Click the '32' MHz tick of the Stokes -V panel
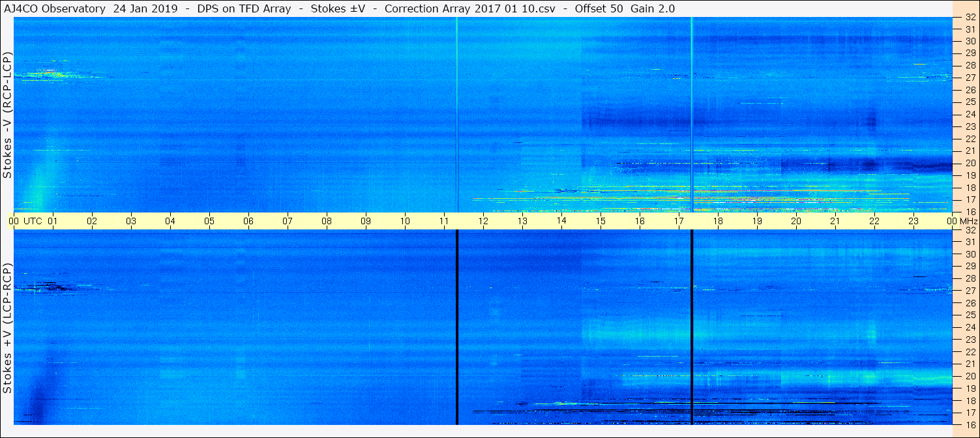This screenshot has height=438, width=980. (970, 18)
